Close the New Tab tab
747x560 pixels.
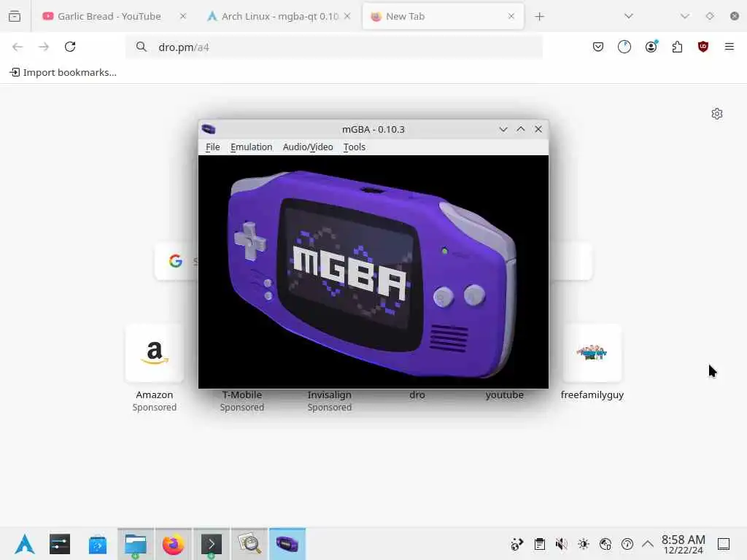pyautogui.click(x=511, y=16)
